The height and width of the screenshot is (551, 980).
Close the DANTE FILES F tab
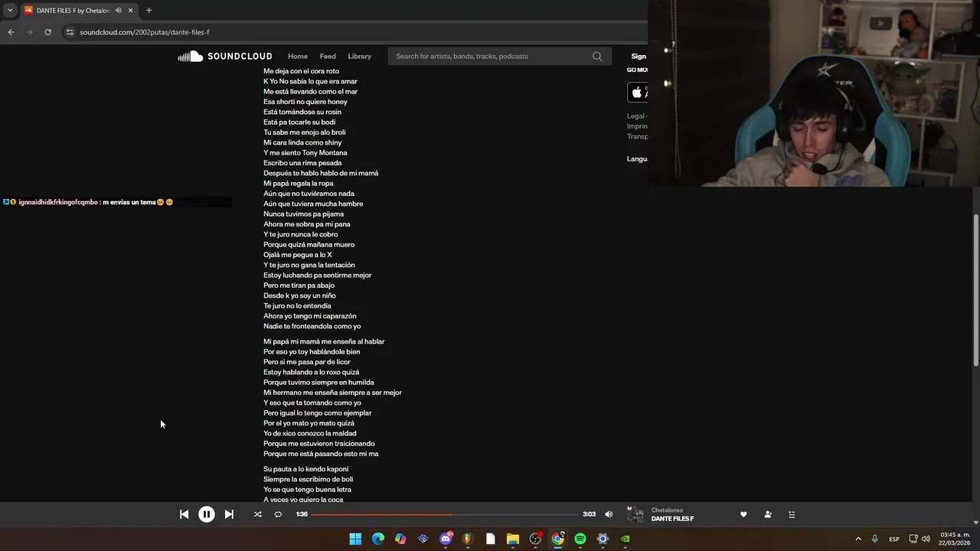point(130,10)
